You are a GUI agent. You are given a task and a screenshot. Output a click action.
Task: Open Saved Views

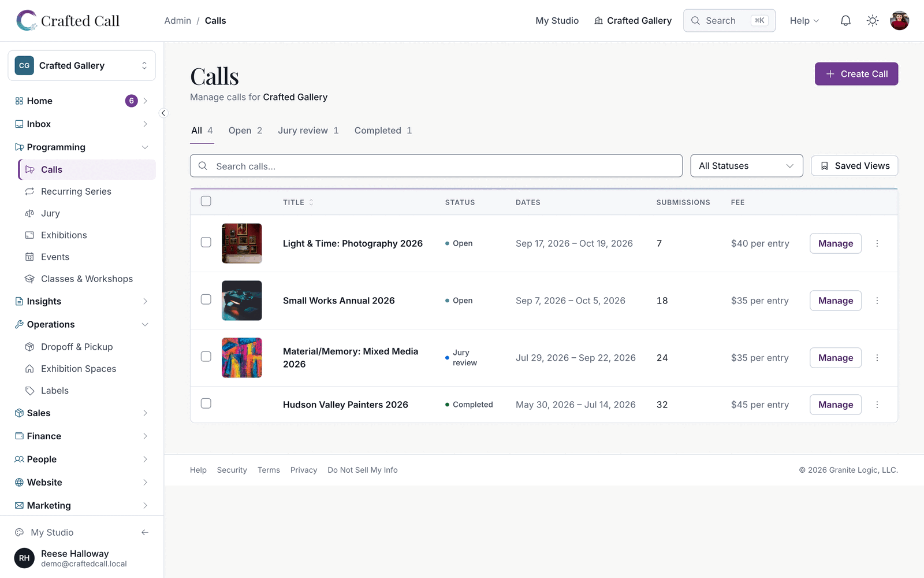tap(855, 166)
